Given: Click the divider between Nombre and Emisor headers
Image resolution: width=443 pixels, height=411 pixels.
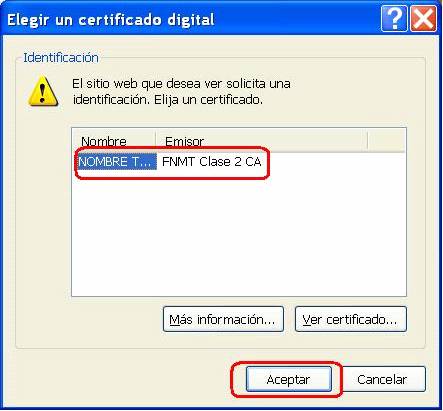Looking at the screenshot, I should point(155,141).
